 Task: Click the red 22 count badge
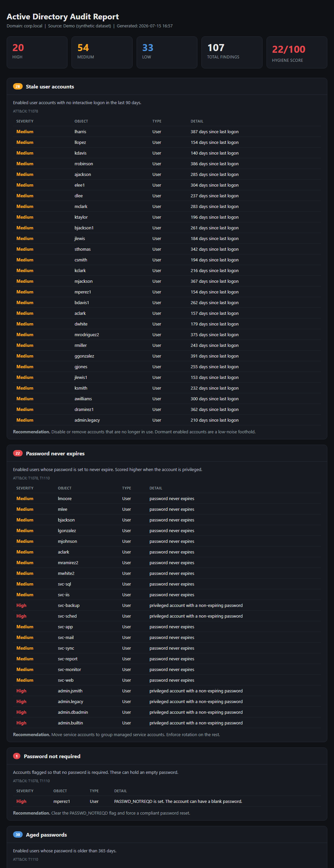pos(17,454)
